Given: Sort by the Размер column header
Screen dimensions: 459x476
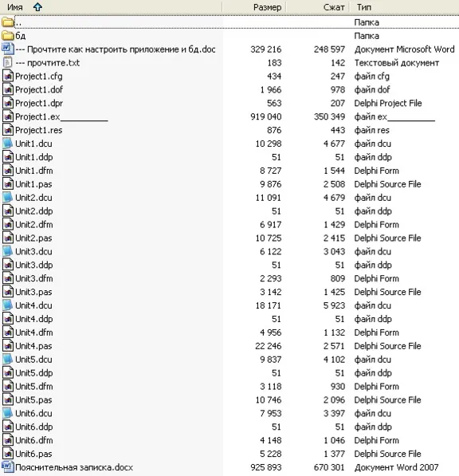Looking at the screenshot, I should tap(267, 7).
